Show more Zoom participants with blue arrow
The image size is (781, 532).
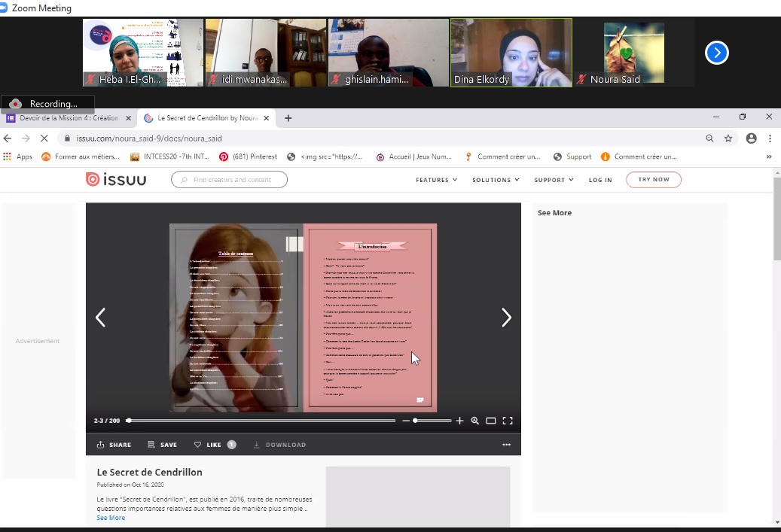[716, 53]
